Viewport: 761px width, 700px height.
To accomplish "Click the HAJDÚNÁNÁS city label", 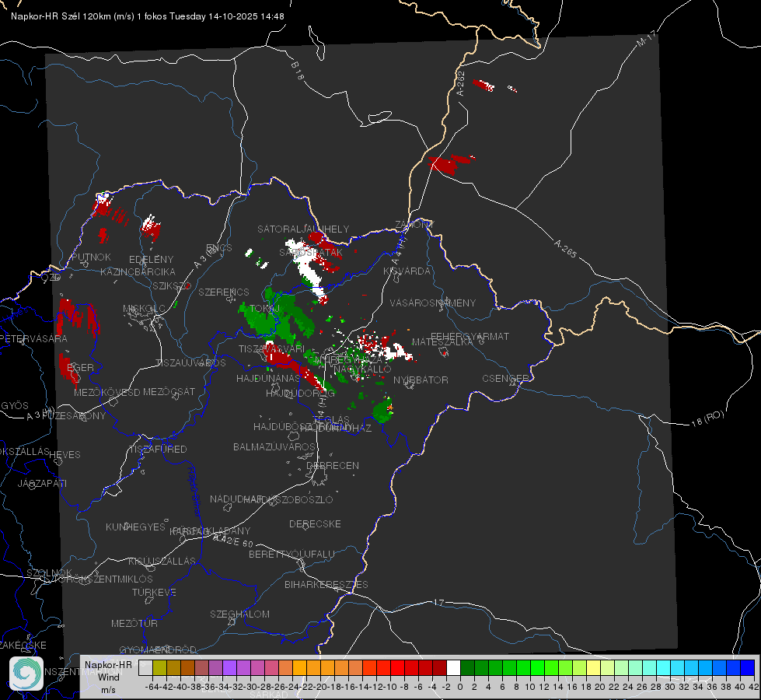I will coord(268,378).
